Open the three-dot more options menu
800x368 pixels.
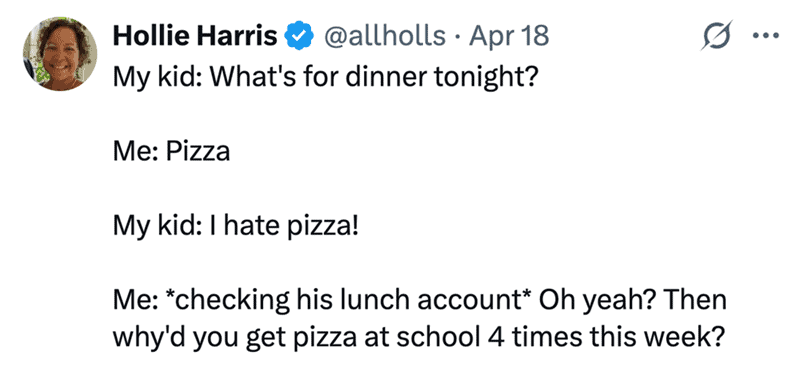(x=766, y=36)
